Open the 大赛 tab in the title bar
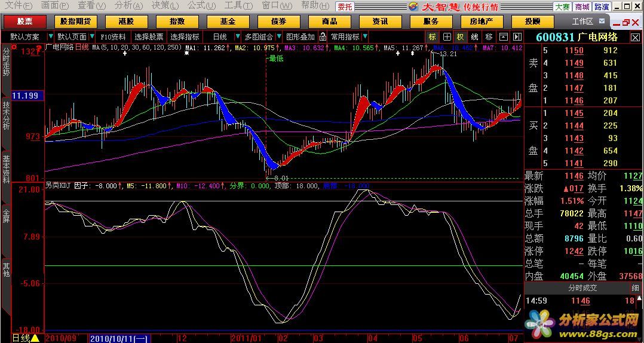Viewport: 644px width, 343px height. coord(563,7)
